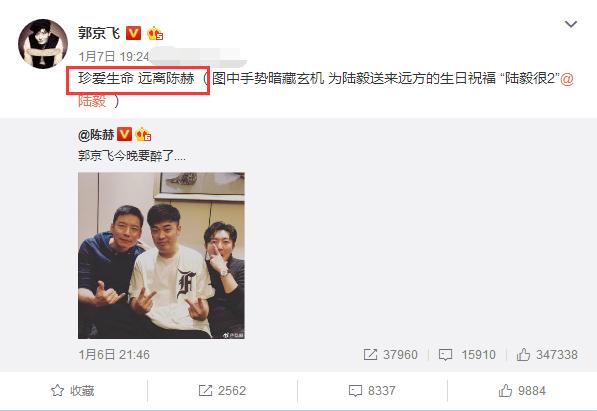
Task: Open original post timestamp 1月6日 21:46
Action: click(x=114, y=355)
